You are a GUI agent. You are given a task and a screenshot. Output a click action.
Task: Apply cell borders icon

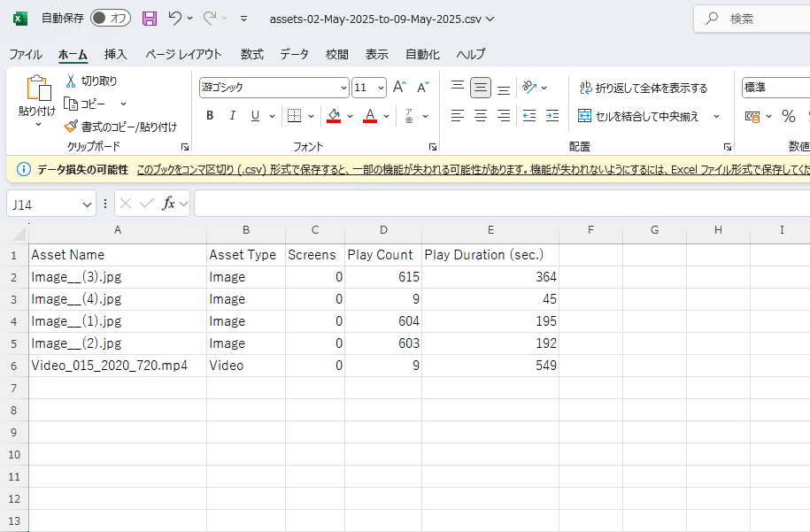295,116
